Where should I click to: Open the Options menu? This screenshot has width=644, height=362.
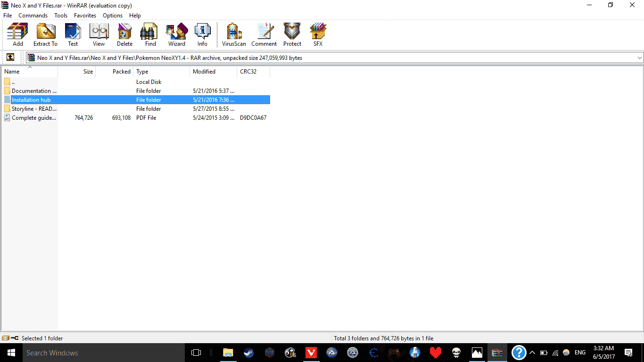(x=113, y=15)
